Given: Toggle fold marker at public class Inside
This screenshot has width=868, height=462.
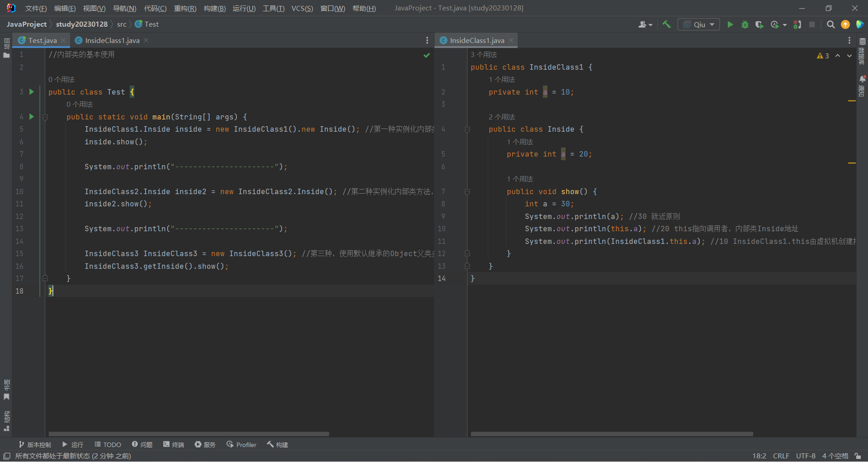Looking at the screenshot, I should click(x=467, y=129).
